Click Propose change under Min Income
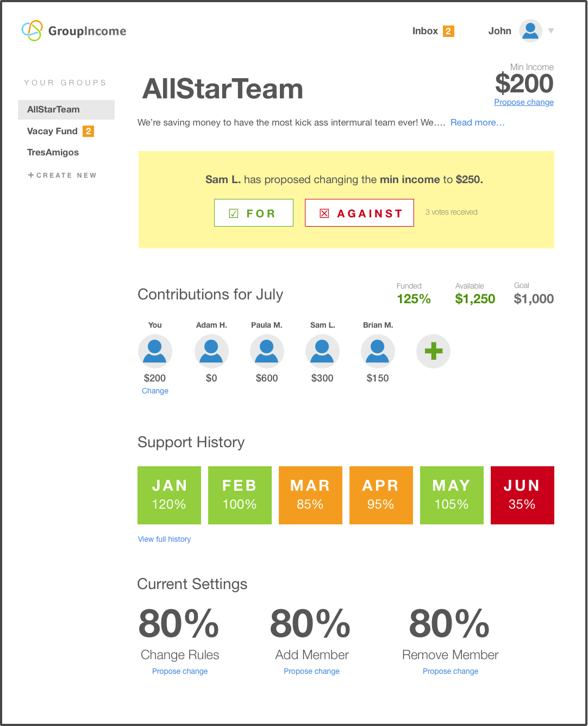The height and width of the screenshot is (726, 588). [524, 102]
